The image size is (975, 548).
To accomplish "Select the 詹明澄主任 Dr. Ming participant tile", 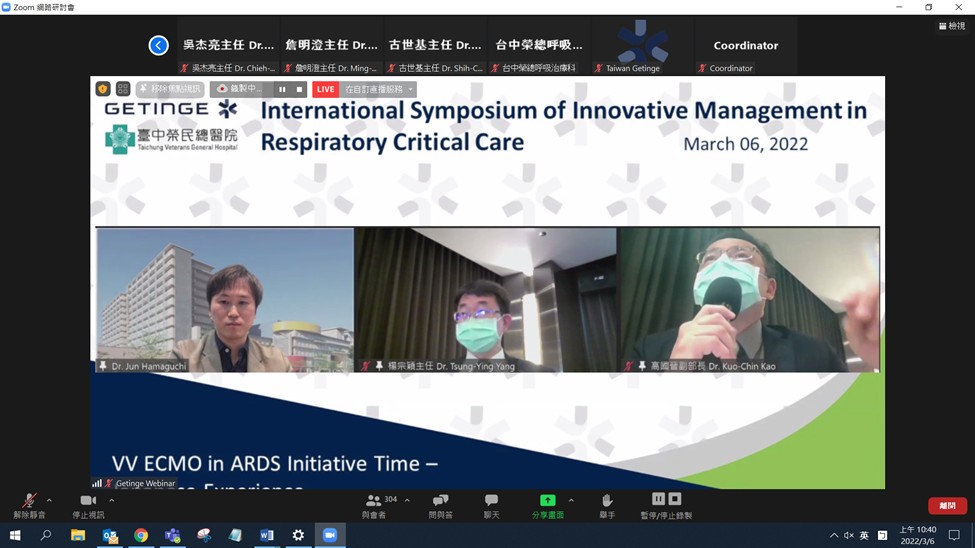I will (x=332, y=45).
